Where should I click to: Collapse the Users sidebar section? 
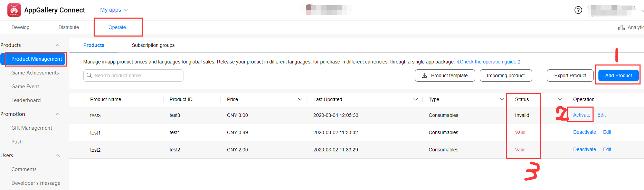[x=58, y=156]
